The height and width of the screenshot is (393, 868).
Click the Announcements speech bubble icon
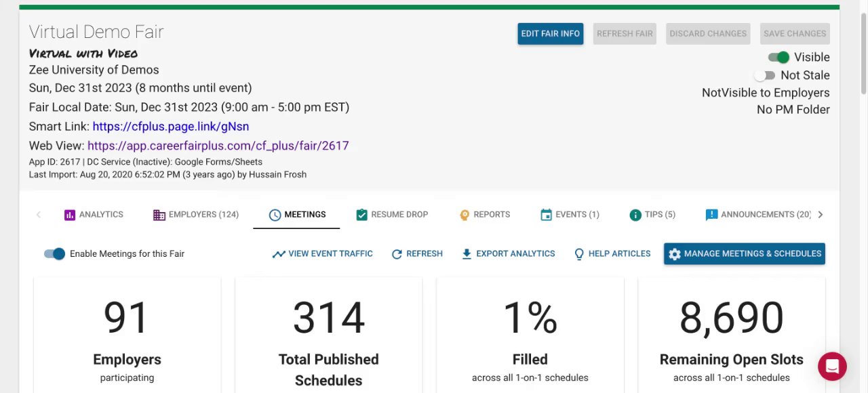[x=711, y=215]
